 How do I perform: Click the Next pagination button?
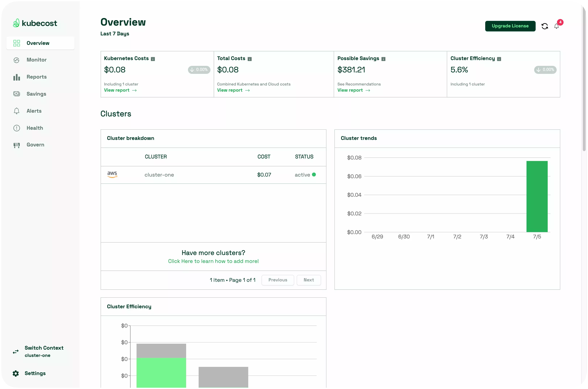tap(309, 280)
